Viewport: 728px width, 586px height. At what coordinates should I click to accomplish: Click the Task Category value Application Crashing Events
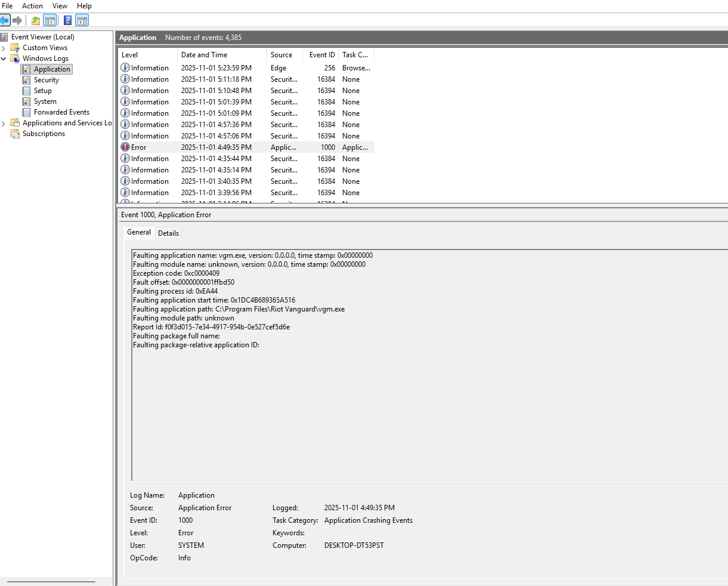pos(368,520)
